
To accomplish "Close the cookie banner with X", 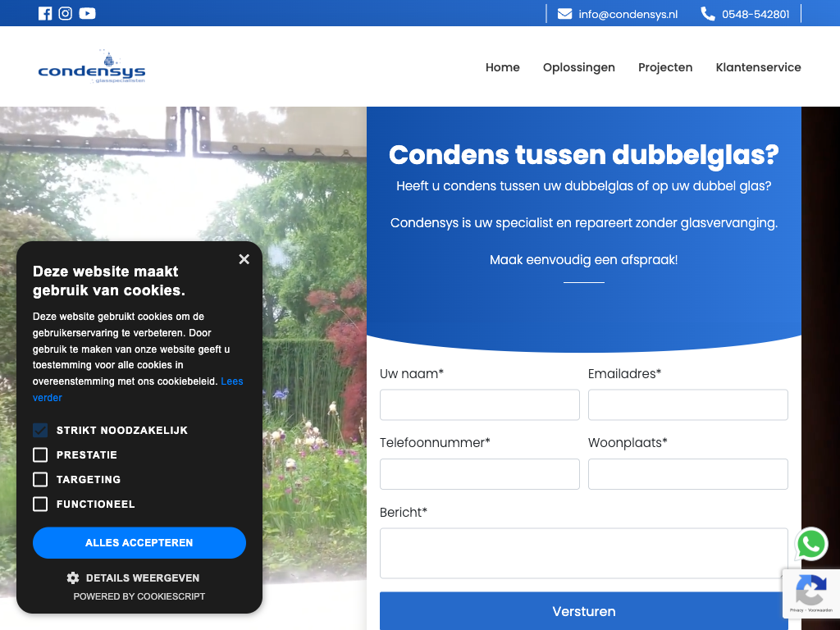I will coord(244,259).
